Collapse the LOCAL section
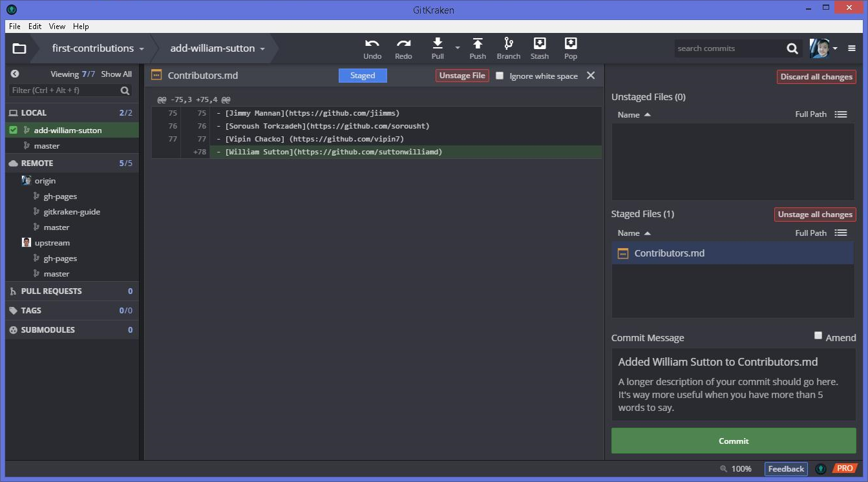The image size is (868, 482). point(72,112)
